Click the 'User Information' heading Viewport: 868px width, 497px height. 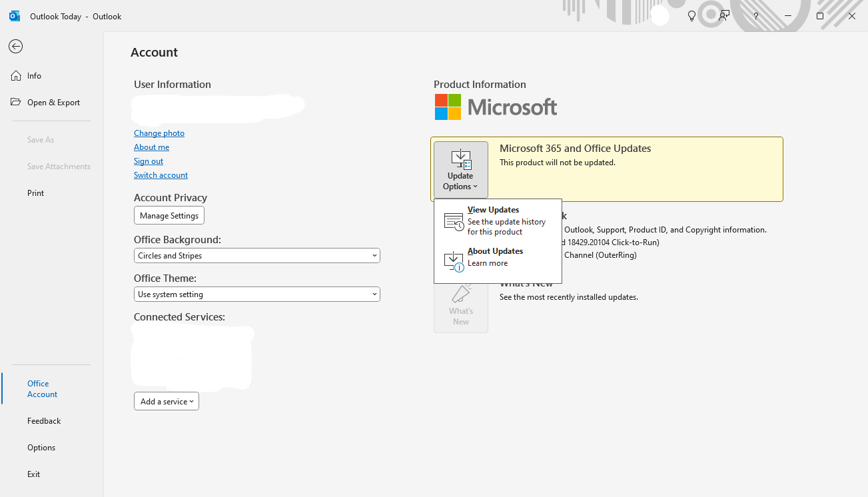click(173, 85)
